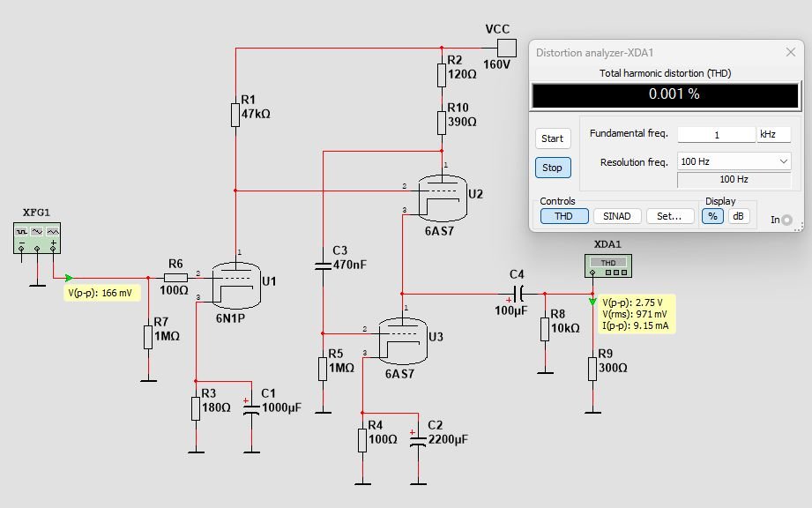
Task: Open the Set... settings dialog
Action: coord(669,216)
